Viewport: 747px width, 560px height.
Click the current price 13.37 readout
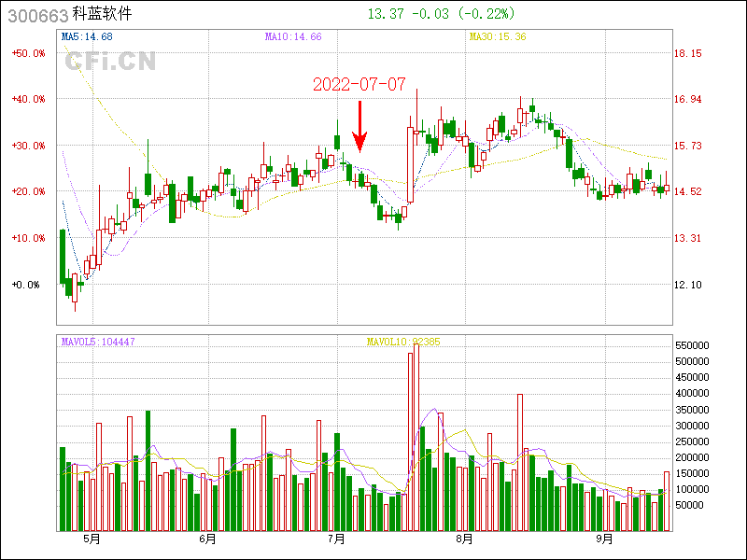(387, 14)
